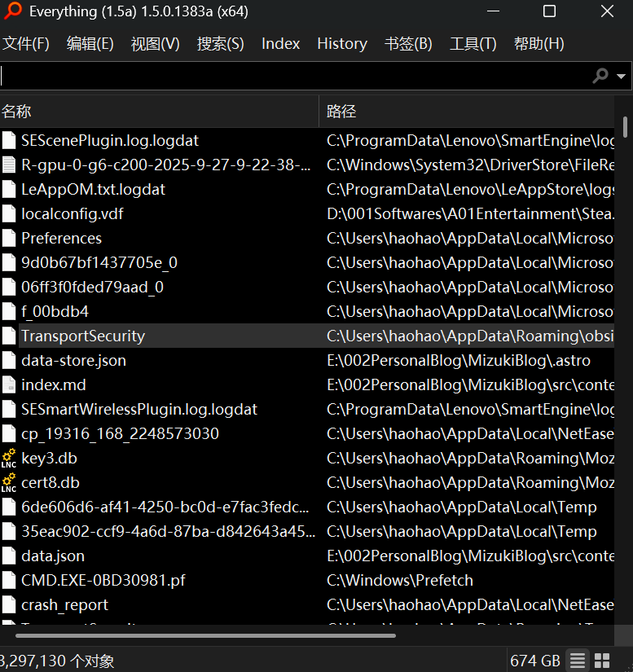Click markdown file icon of index.md
Image resolution: width=633 pixels, height=672 pixels.
coord(9,384)
